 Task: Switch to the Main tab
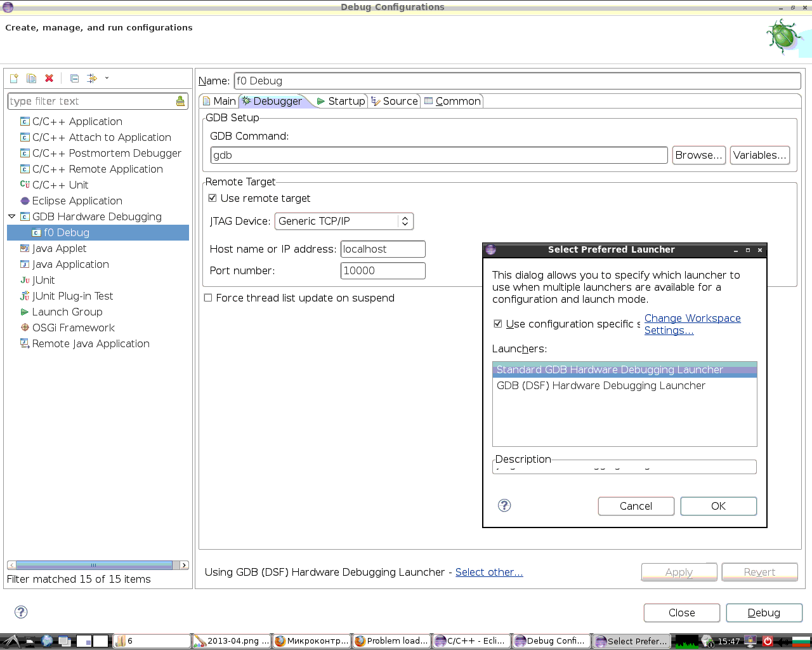tap(219, 101)
